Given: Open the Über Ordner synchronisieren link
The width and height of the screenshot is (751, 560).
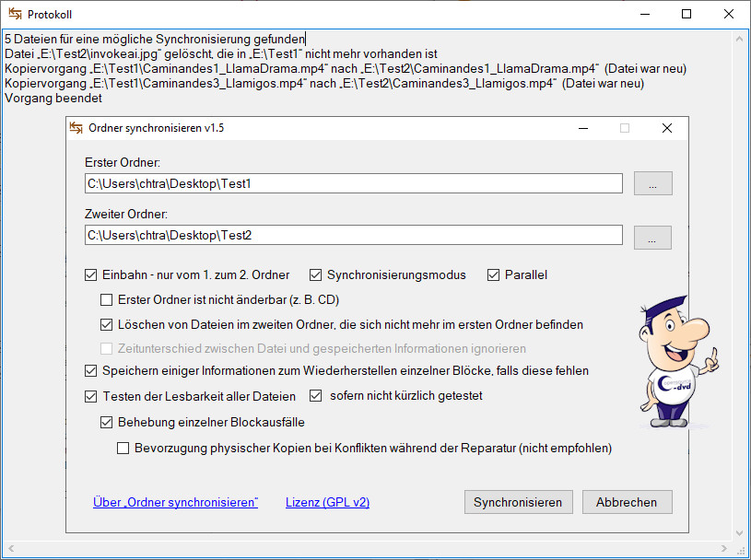Looking at the screenshot, I should click(175, 502).
